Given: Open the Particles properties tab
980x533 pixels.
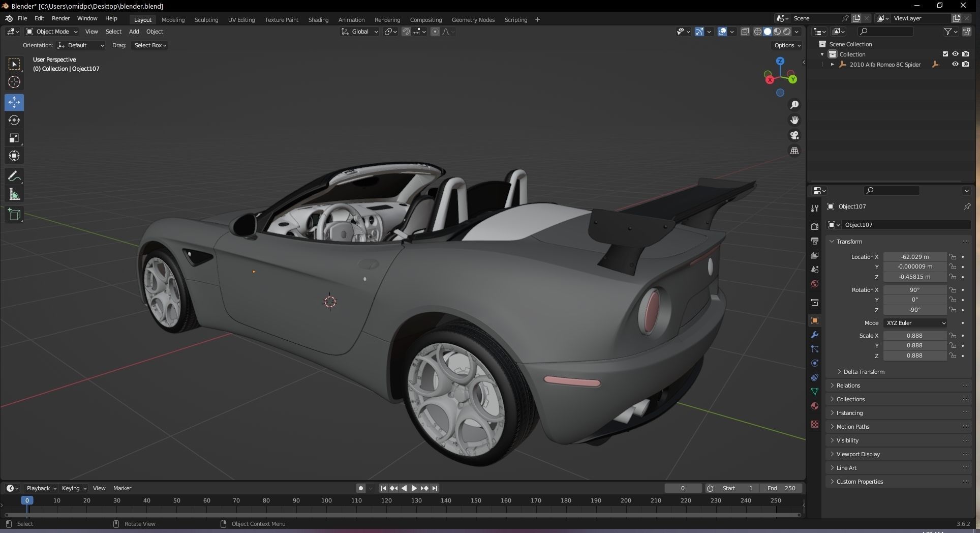Looking at the screenshot, I should pos(814,349).
